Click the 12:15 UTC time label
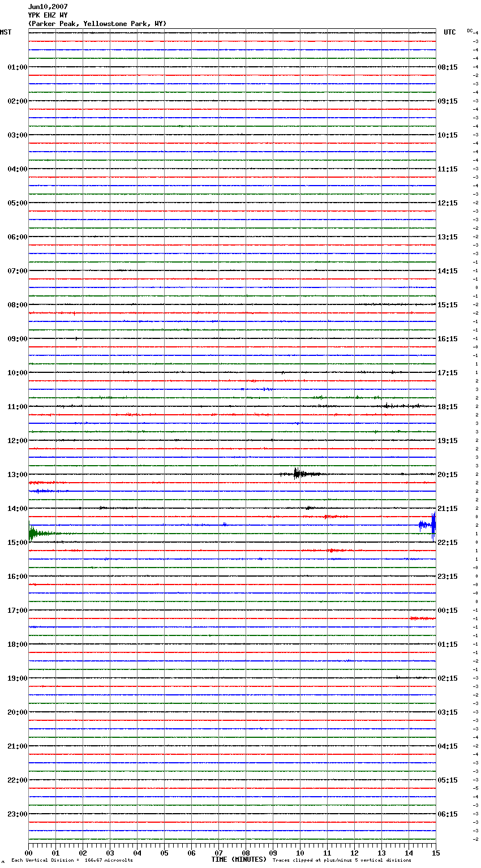 448,203
